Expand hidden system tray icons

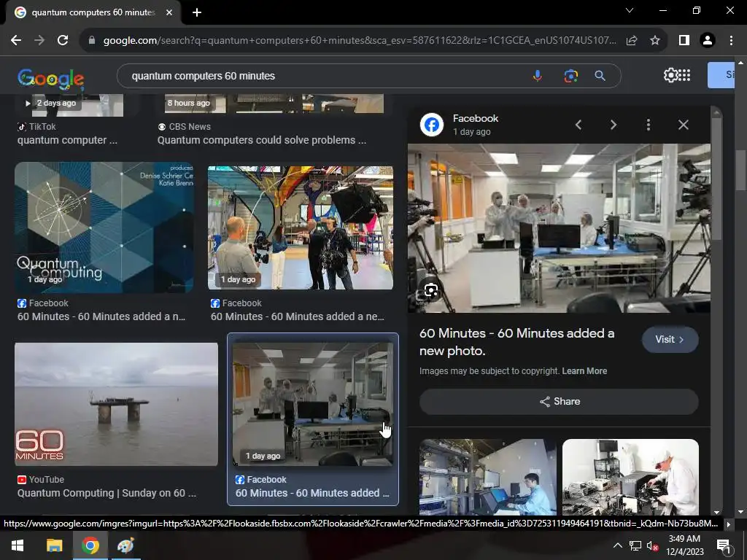point(617,545)
